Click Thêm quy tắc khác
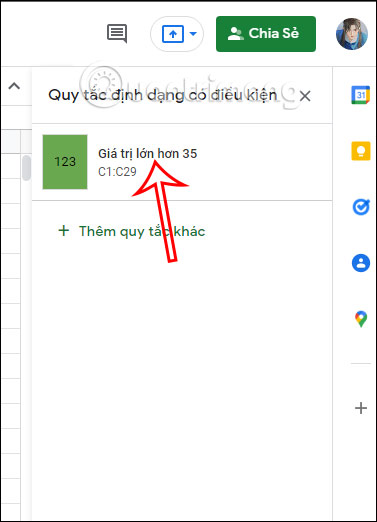 (x=132, y=231)
